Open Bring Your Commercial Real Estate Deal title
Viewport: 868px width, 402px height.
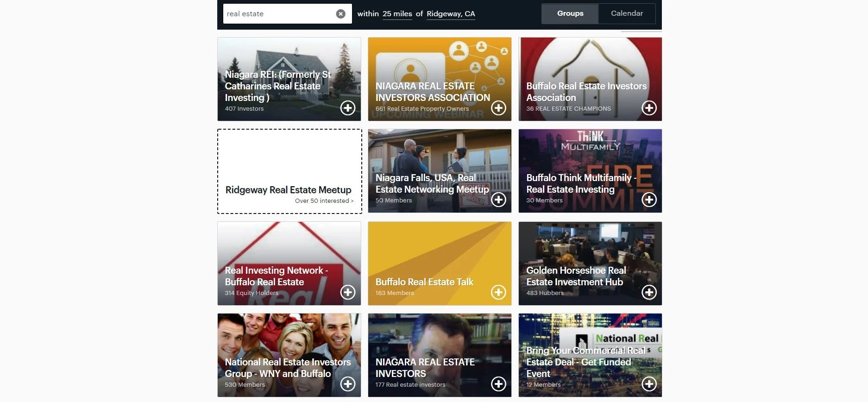tap(586, 362)
